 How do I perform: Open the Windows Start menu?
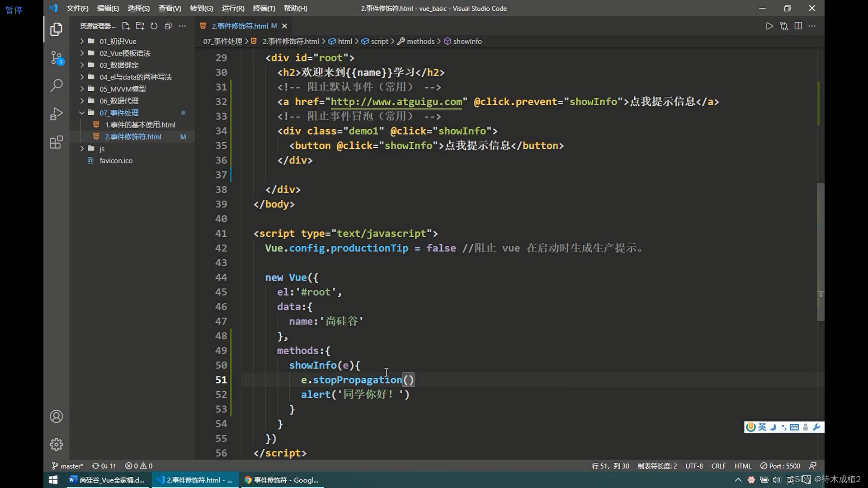[x=53, y=480]
